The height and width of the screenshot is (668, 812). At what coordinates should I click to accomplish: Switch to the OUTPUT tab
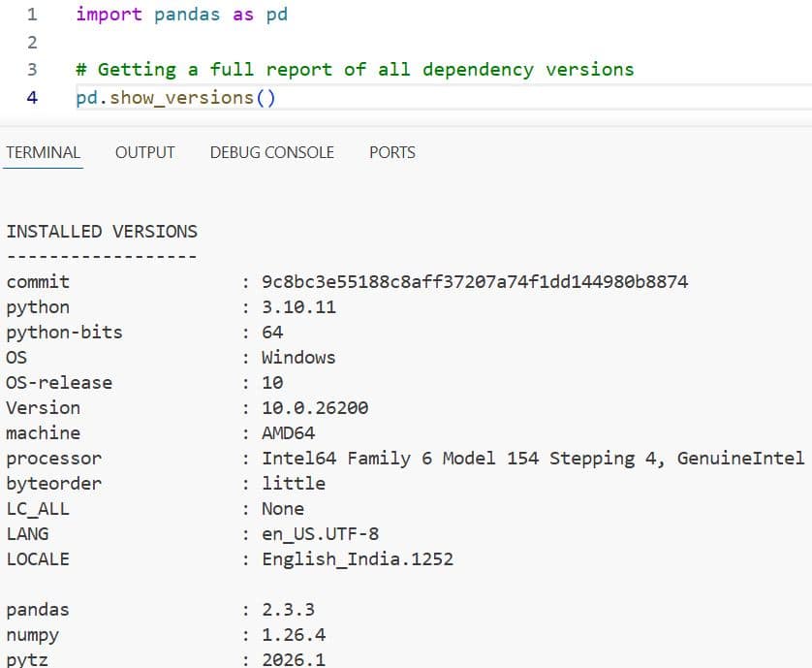pyautogui.click(x=143, y=152)
